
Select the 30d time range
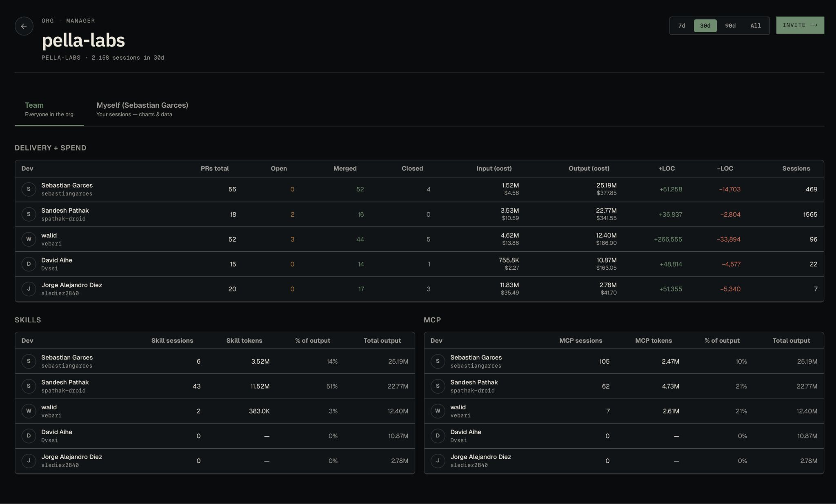click(x=705, y=26)
